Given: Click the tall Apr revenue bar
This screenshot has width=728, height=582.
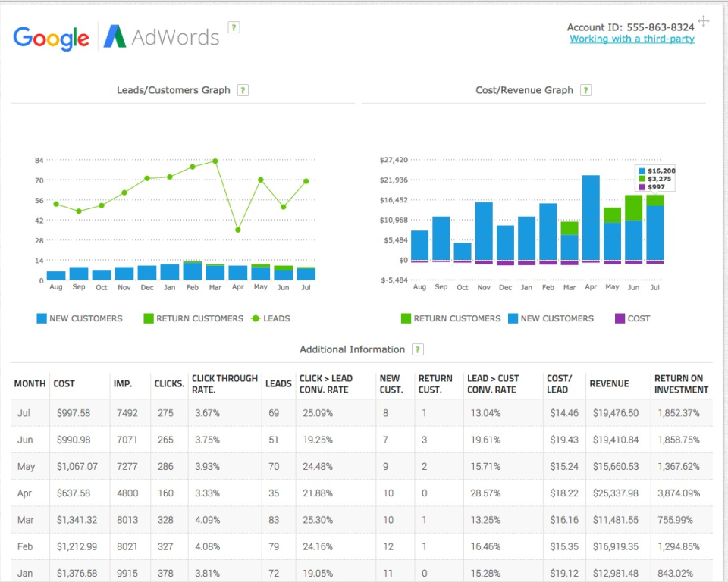Looking at the screenshot, I should pos(591,217).
